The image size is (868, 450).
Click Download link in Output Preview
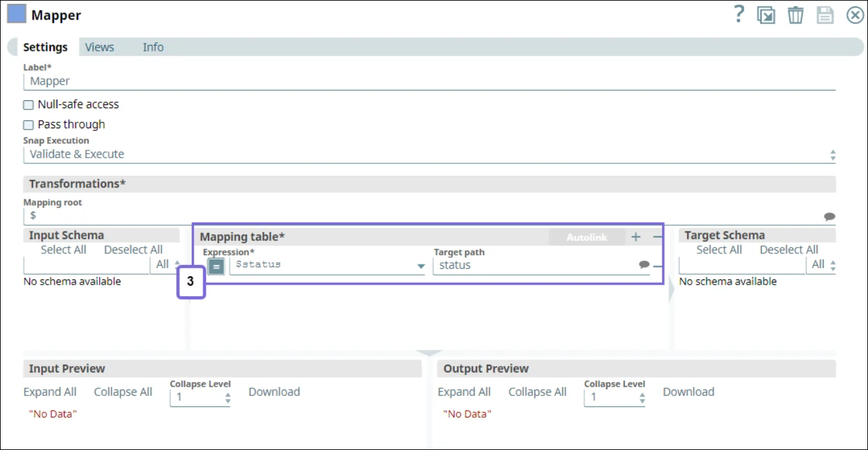tap(688, 392)
